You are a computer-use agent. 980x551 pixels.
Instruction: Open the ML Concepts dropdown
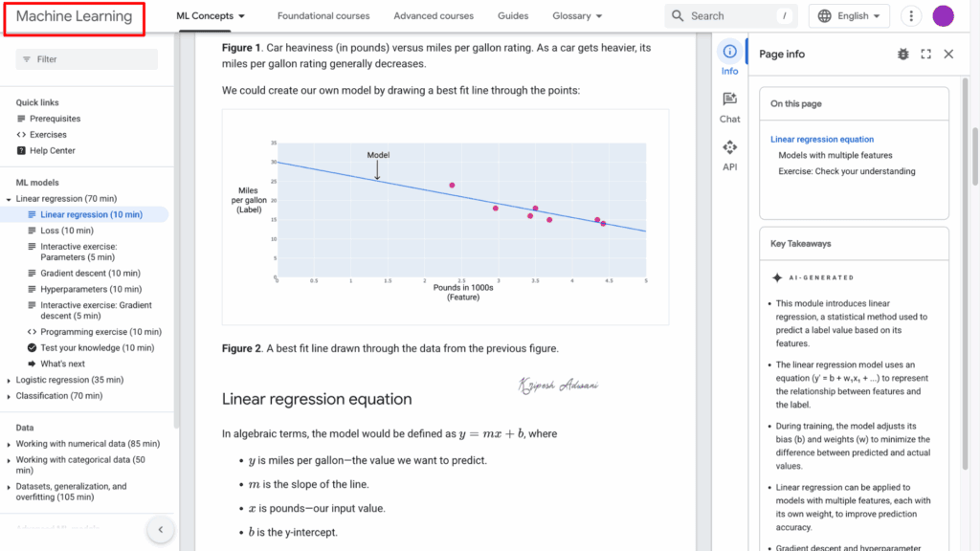click(x=211, y=15)
